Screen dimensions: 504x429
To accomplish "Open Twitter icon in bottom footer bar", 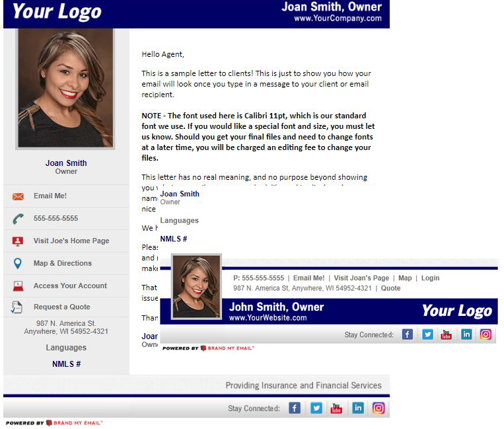I will tap(316, 408).
